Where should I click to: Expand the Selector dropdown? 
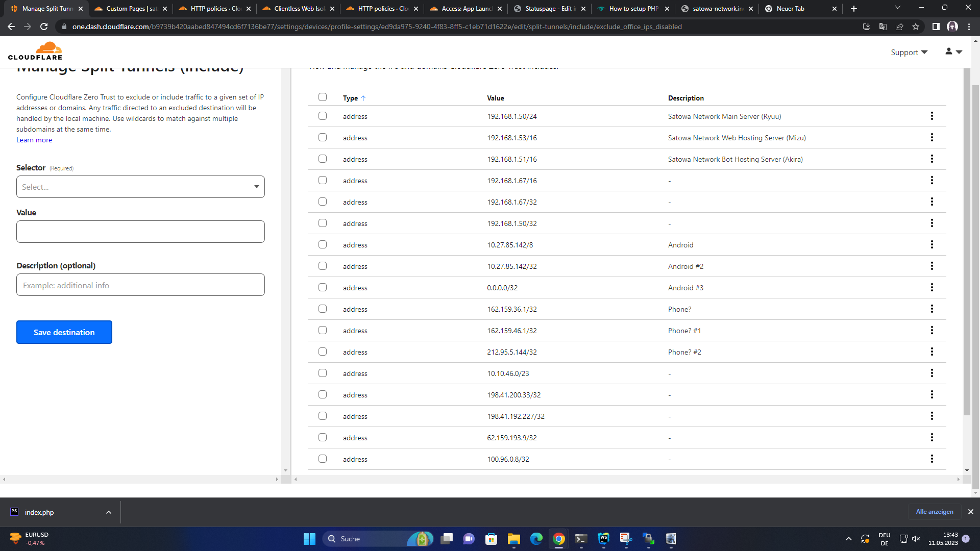(140, 187)
